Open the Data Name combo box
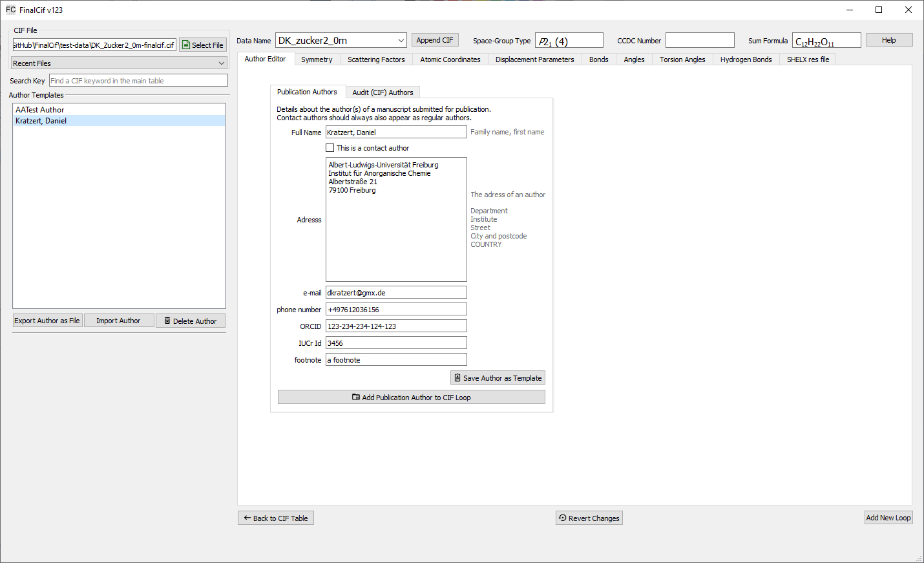This screenshot has width=924, height=563. point(341,41)
